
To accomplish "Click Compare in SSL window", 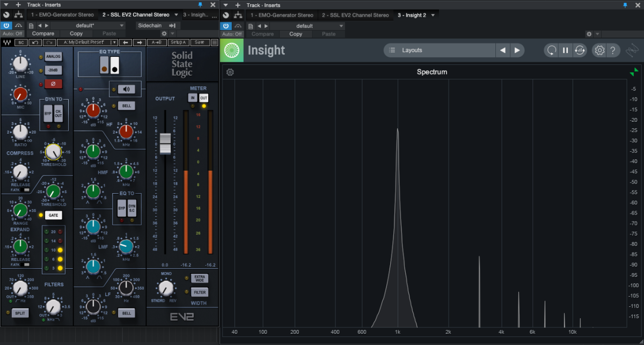I will pos(43,34).
